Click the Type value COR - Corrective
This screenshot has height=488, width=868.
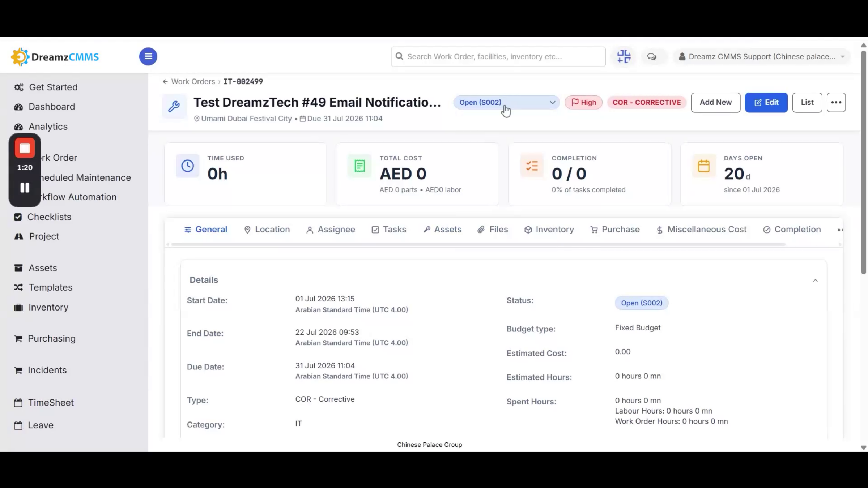[325, 399]
